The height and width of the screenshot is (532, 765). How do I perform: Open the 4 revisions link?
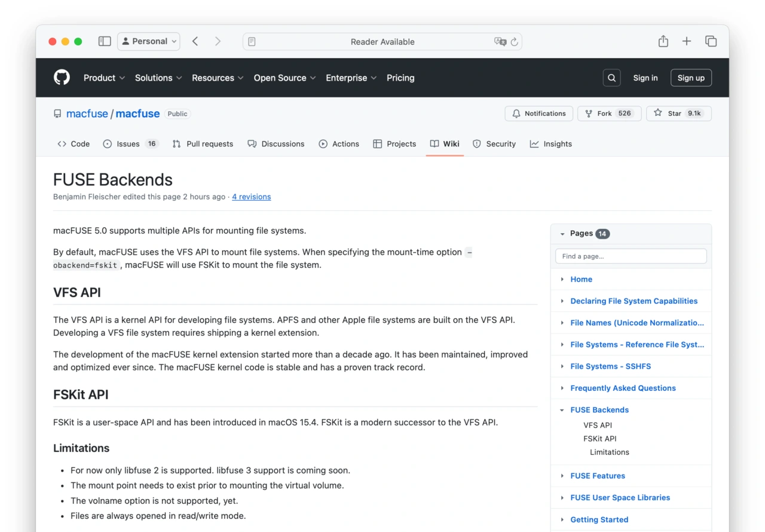pyautogui.click(x=251, y=197)
